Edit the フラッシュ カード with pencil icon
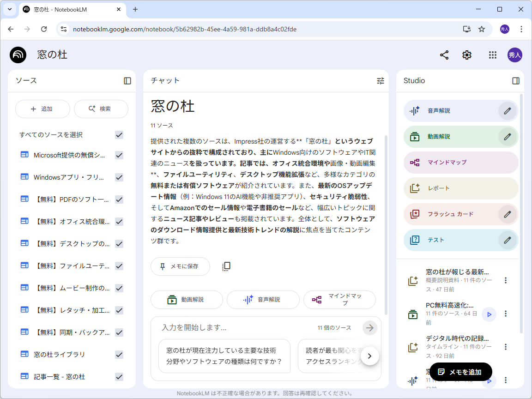The height and width of the screenshot is (399, 532). [507, 214]
